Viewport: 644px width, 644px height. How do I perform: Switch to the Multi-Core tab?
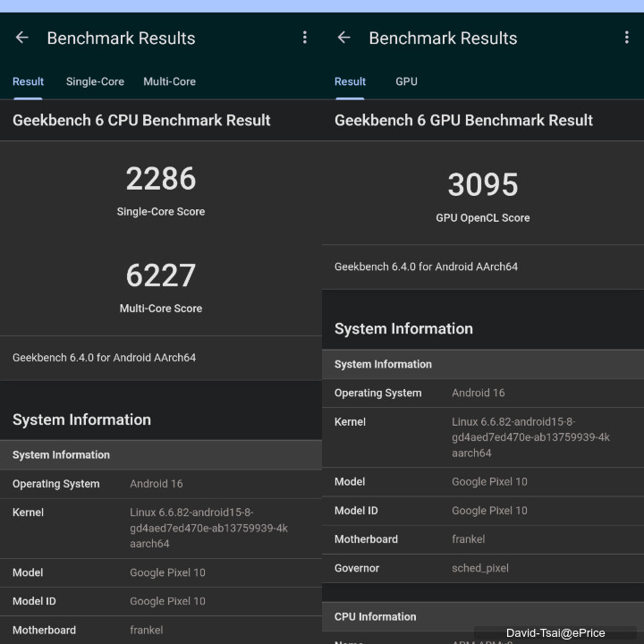coord(169,81)
